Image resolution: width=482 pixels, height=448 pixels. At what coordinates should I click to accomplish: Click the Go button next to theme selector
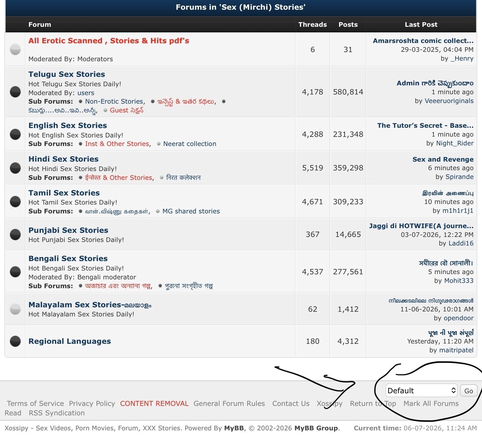pos(468,391)
